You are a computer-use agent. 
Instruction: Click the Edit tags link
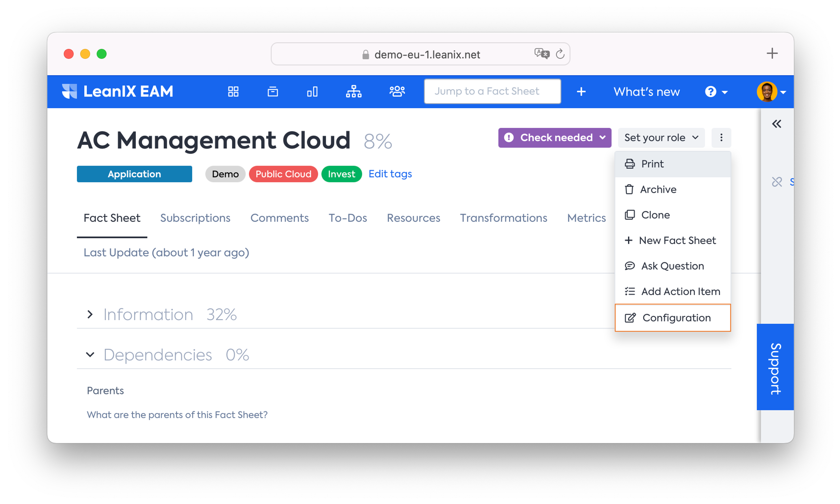pyautogui.click(x=390, y=174)
